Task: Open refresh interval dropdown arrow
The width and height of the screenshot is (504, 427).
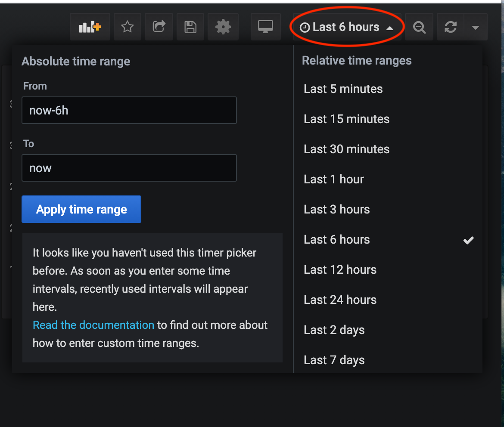Action: [476, 27]
